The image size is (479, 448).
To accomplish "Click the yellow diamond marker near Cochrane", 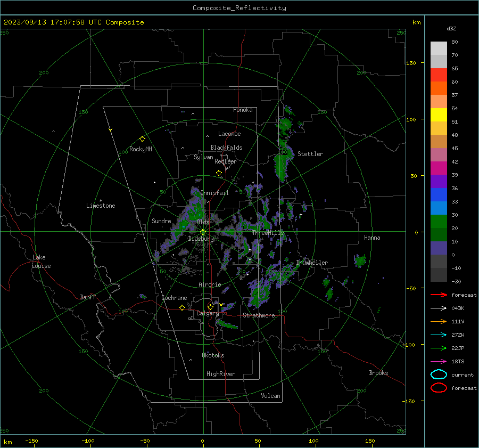I will [x=183, y=308].
